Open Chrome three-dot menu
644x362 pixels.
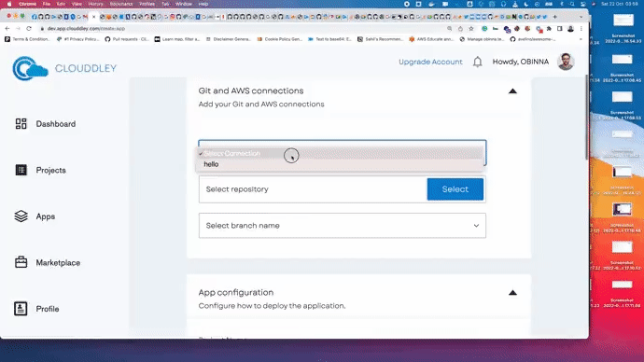point(581,29)
